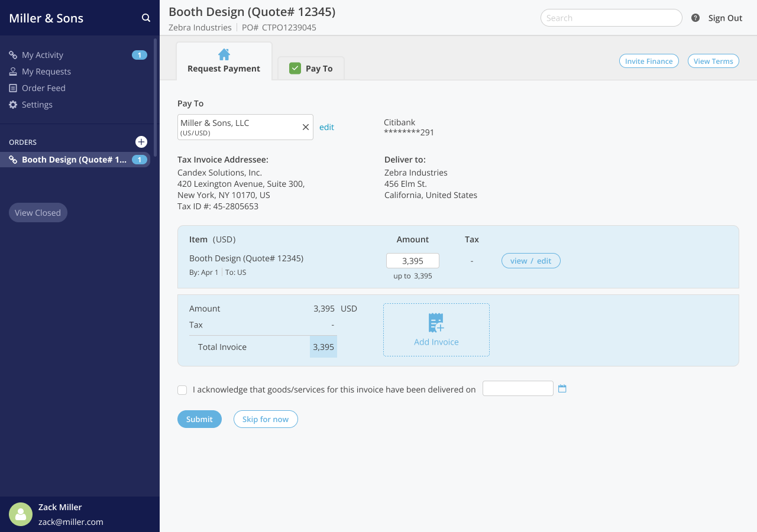The width and height of the screenshot is (757, 532).
Task: Click zack@miller.com email text
Action: pyautogui.click(x=71, y=522)
